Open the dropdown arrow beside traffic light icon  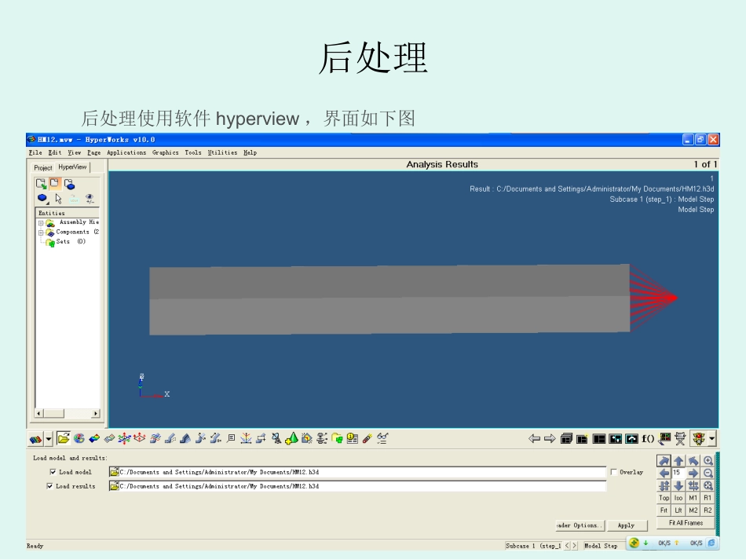pos(711,439)
